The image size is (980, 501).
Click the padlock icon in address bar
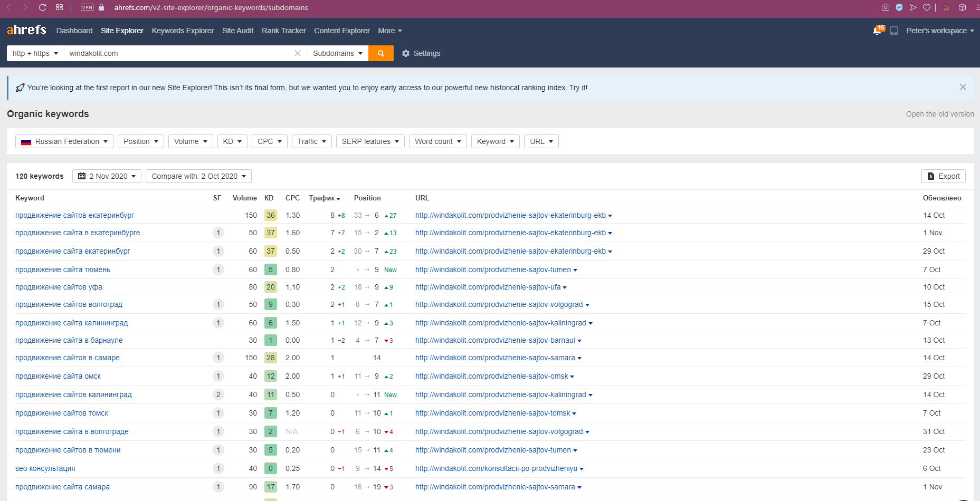coord(101,7)
